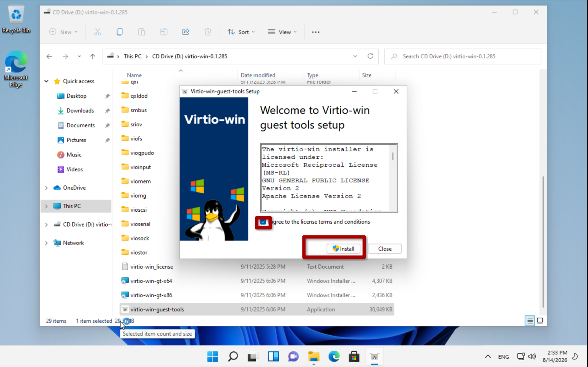Open Chat from the taskbar

coord(293,357)
